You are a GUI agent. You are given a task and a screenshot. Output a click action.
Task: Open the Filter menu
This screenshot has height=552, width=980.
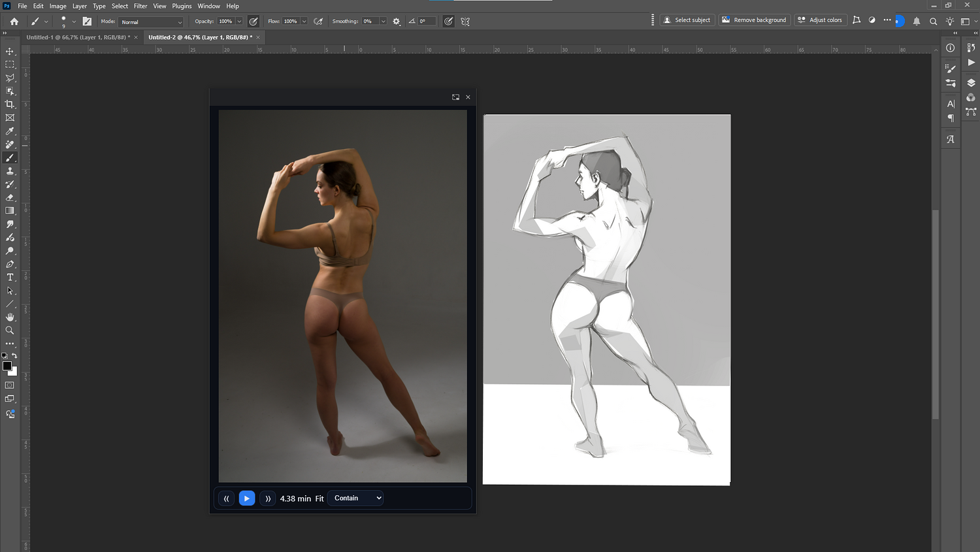pos(140,6)
